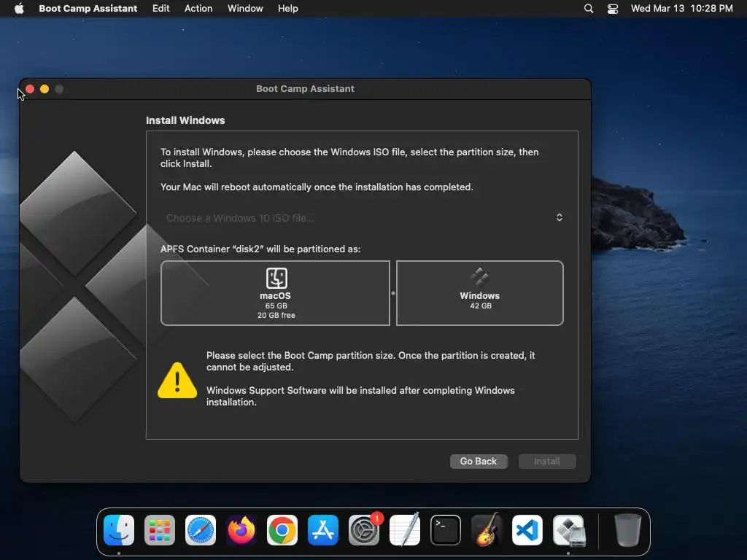Open the Action menu
This screenshot has height=560, width=747.
[198, 9]
